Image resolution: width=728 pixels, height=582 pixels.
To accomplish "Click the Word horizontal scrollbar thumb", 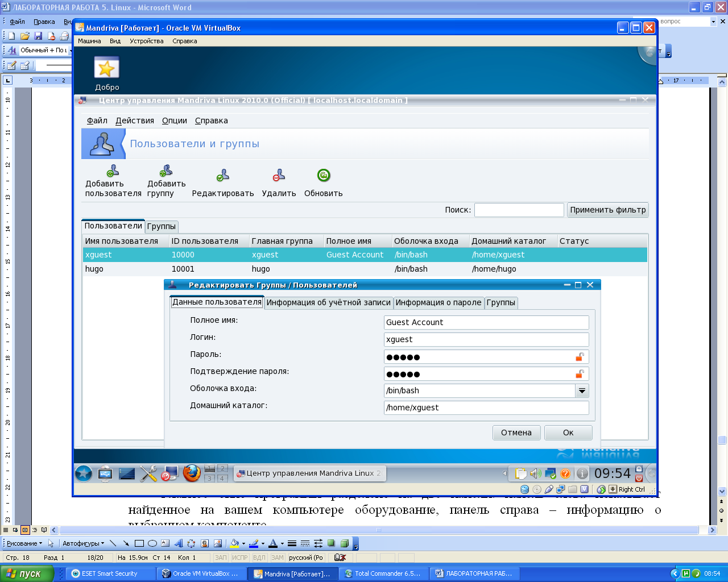I will click(x=379, y=530).
